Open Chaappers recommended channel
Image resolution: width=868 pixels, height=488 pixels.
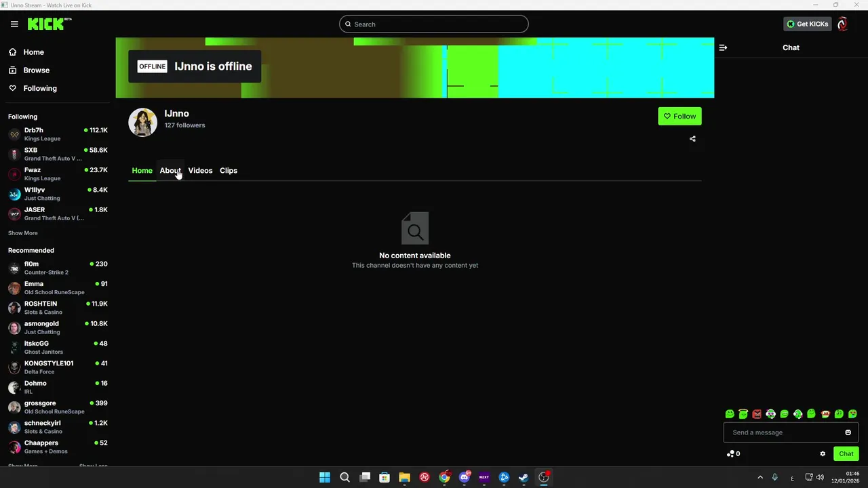point(58,447)
